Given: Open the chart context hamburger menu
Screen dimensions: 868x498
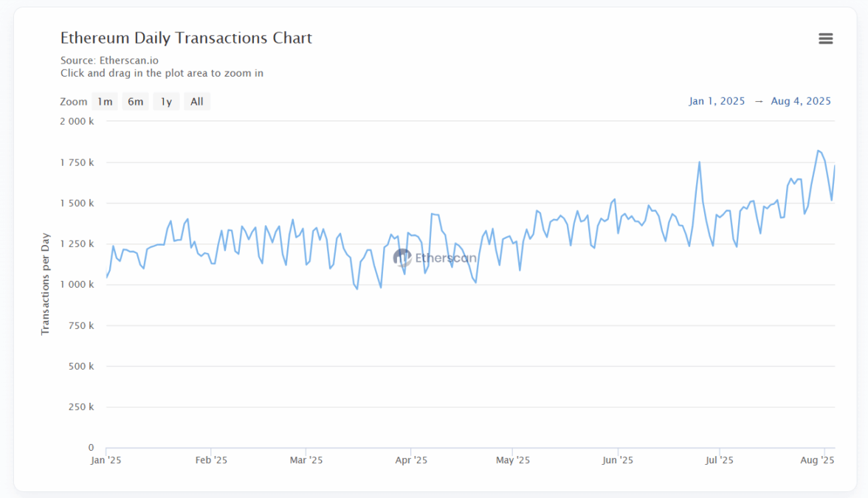Looking at the screenshot, I should coord(825,38).
